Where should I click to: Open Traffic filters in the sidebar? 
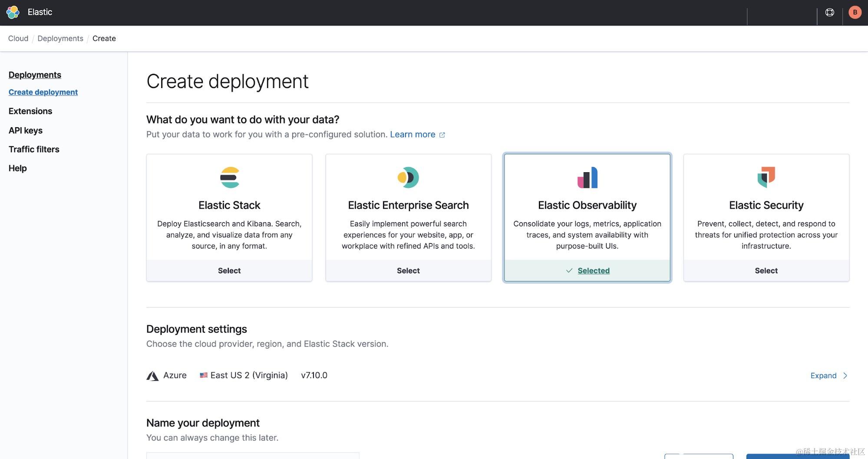click(x=34, y=149)
